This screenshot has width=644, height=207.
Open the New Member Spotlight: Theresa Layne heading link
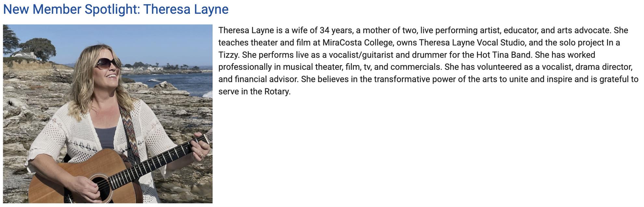[116, 9]
